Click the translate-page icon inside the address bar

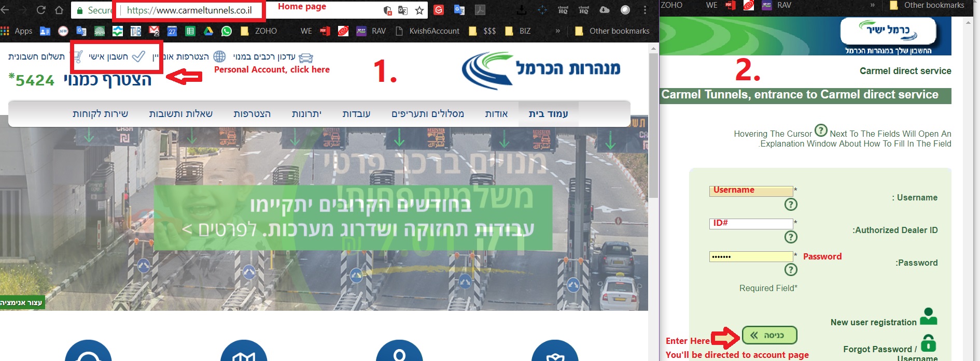403,10
